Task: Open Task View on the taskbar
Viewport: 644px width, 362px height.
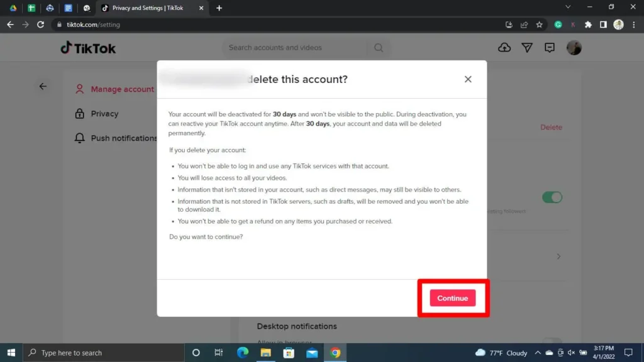Action: [218, 353]
